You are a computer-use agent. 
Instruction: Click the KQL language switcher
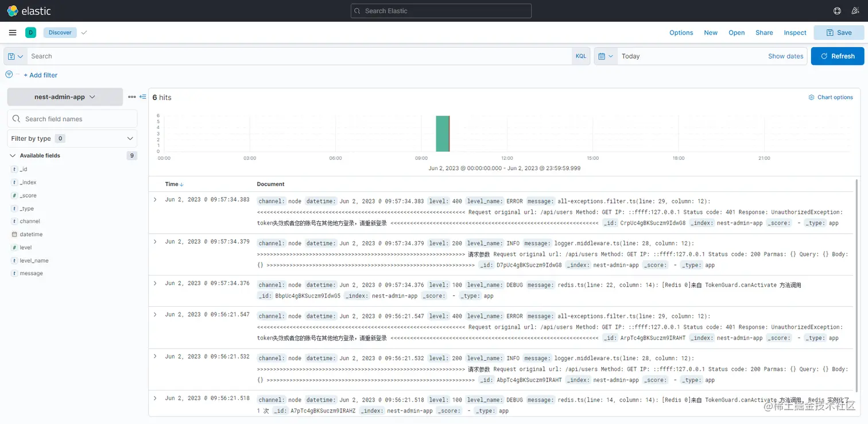581,56
